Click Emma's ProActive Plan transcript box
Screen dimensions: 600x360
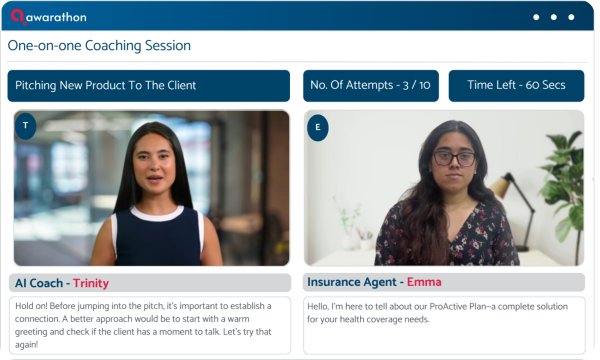(x=444, y=326)
